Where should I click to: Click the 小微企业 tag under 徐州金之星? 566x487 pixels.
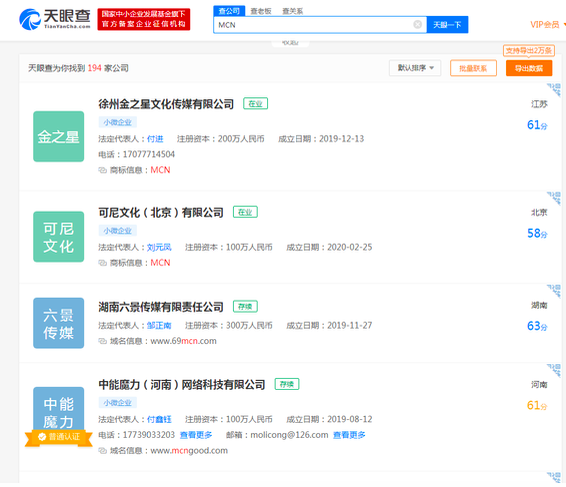(x=118, y=122)
